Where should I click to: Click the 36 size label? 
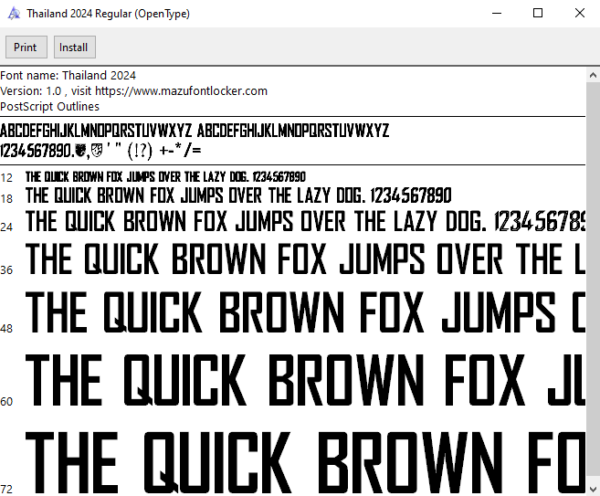pyautogui.click(x=7, y=270)
